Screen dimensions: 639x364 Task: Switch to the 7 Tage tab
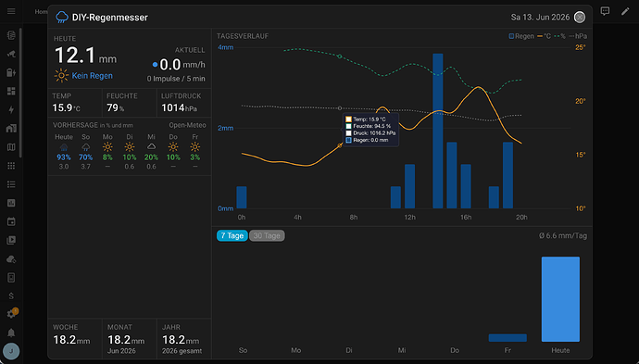click(x=232, y=235)
